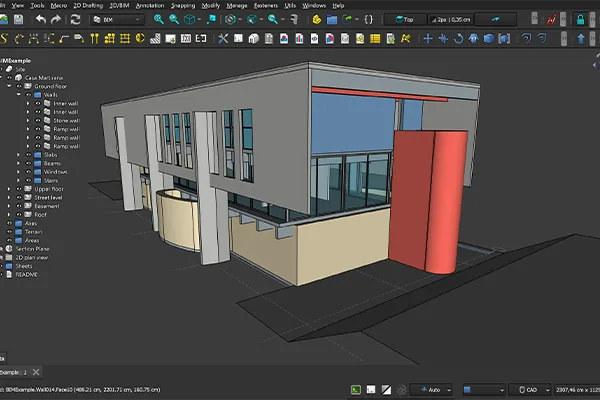
Task: Open the Snapping menu
Action: tap(183, 5)
